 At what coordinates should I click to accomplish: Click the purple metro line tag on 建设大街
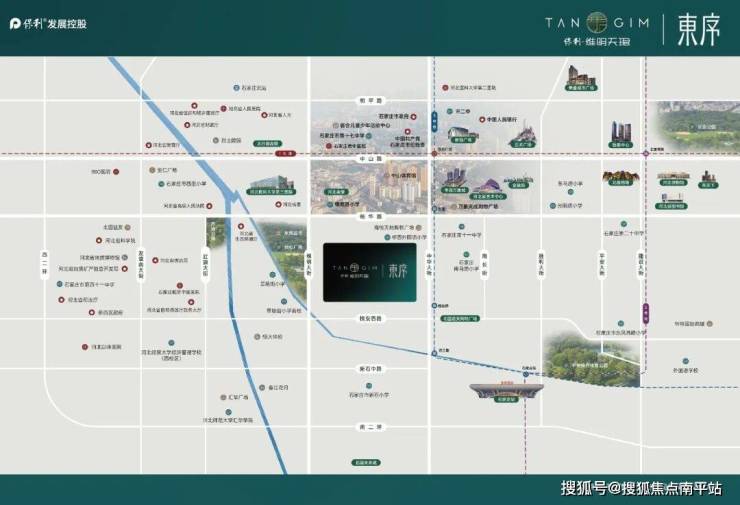646,313
